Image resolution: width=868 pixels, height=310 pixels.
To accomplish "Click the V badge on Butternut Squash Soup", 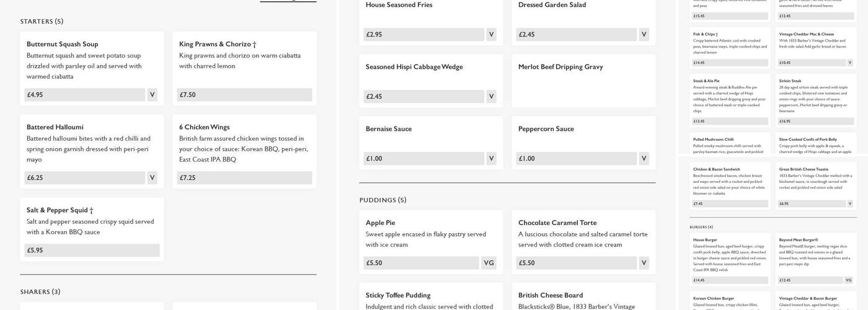I will click(x=152, y=95).
